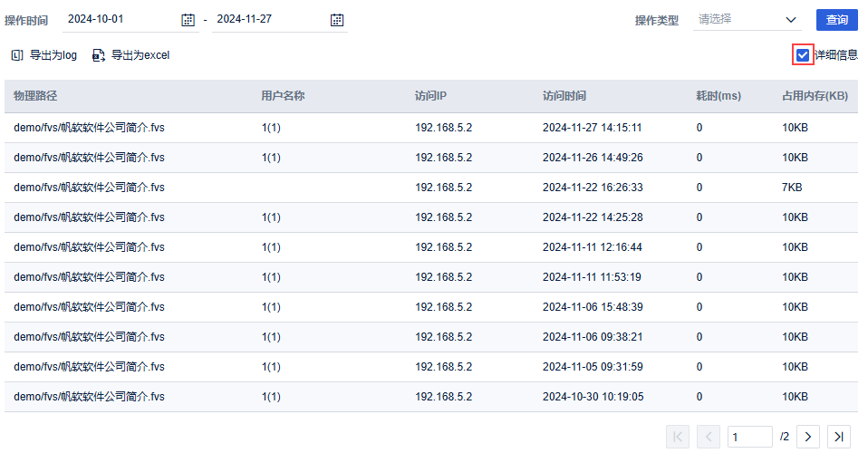
Task: Click the export as log icon
Action: coord(16,55)
